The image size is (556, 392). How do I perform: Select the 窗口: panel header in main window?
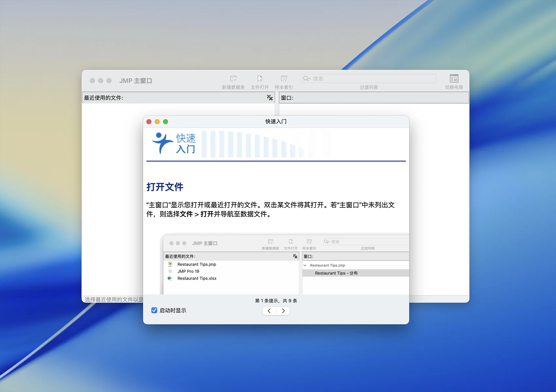pos(374,98)
